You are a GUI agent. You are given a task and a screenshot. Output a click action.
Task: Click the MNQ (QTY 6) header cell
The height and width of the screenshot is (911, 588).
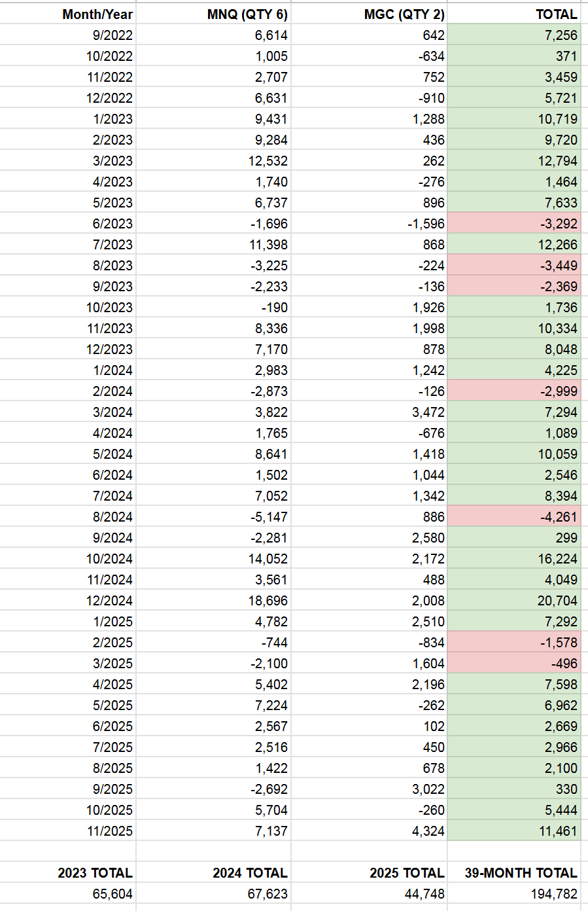click(247, 14)
